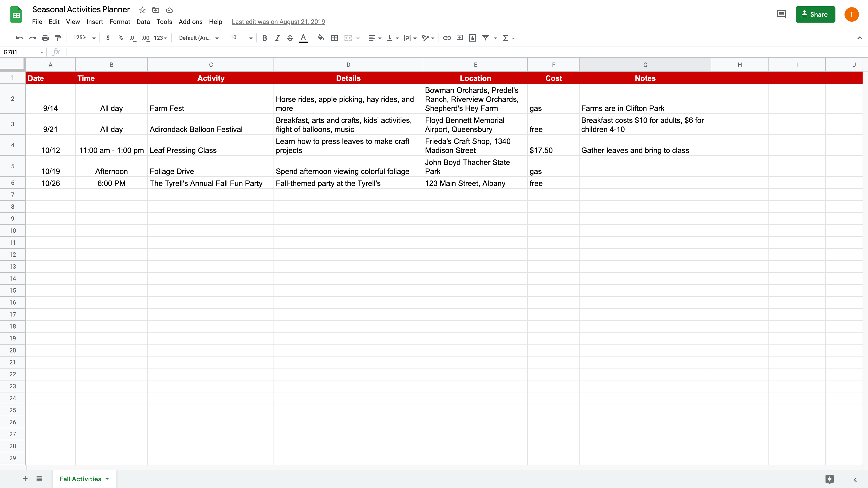Open the last edit history link
The image size is (868, 488).
click(278, 21)
